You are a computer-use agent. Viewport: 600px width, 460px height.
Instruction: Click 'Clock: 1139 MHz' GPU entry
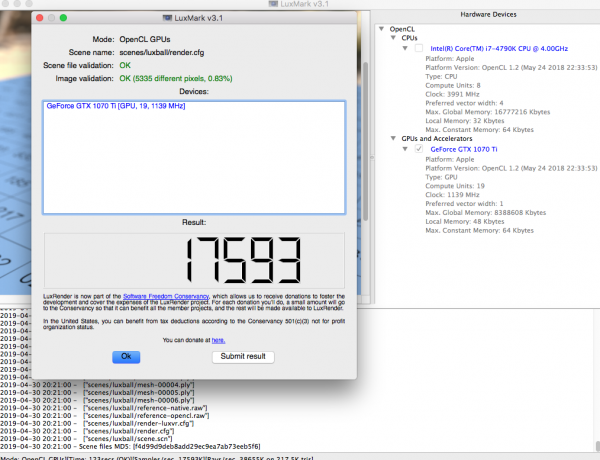click(452, 195)
